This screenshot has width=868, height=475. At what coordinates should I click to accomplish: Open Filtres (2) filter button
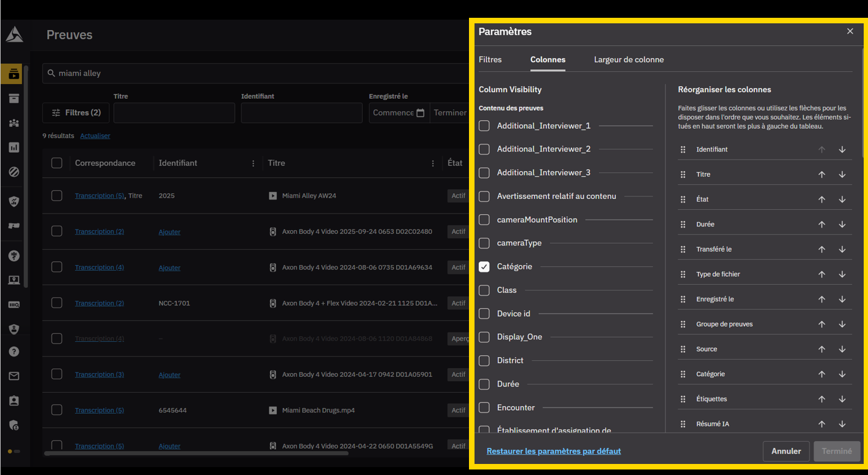(76, 113)
